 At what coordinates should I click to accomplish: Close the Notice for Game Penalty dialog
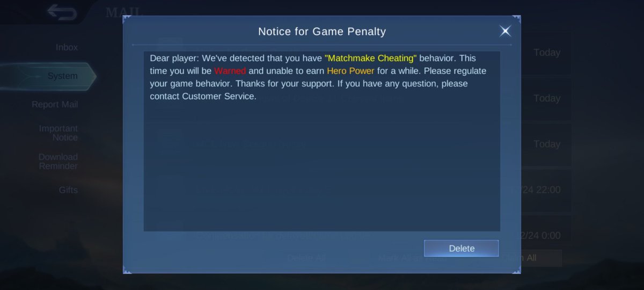505,31
